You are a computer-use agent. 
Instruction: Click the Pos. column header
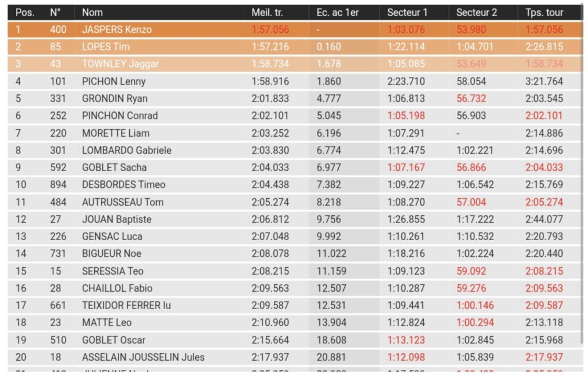tap(25, 12)
